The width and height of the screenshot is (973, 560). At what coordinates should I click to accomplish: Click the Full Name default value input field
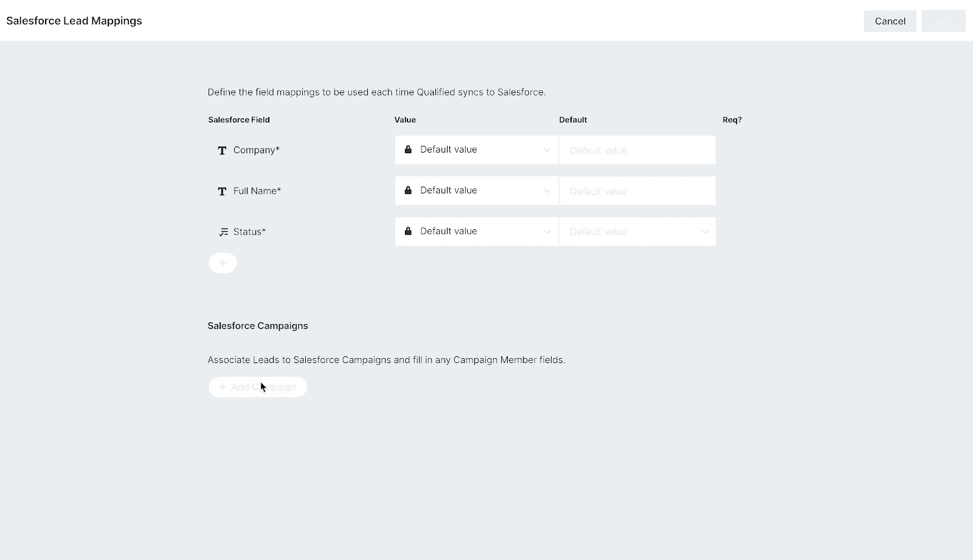[637, 190]
